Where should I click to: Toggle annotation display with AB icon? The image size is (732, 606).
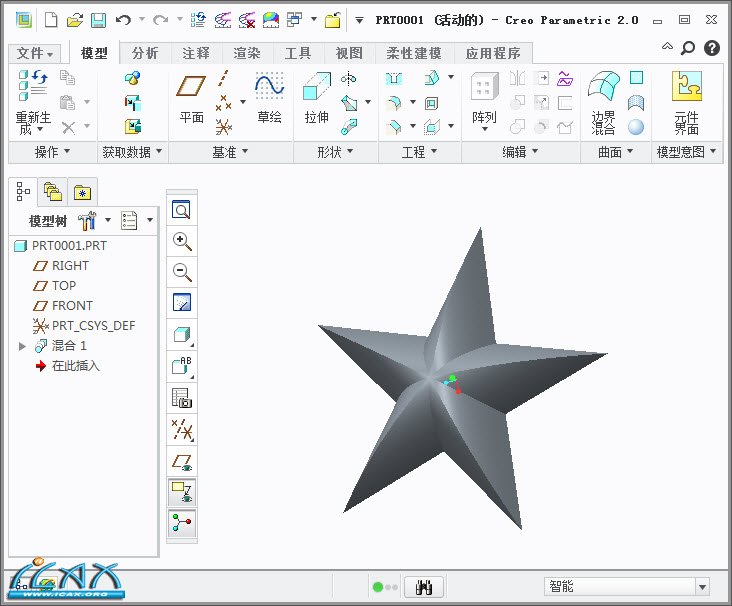[182, 366]
